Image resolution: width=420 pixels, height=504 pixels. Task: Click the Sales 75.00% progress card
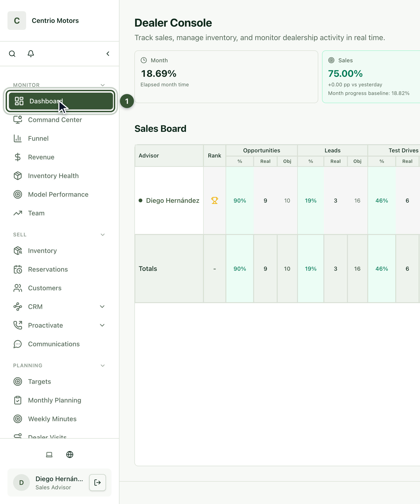371,77
